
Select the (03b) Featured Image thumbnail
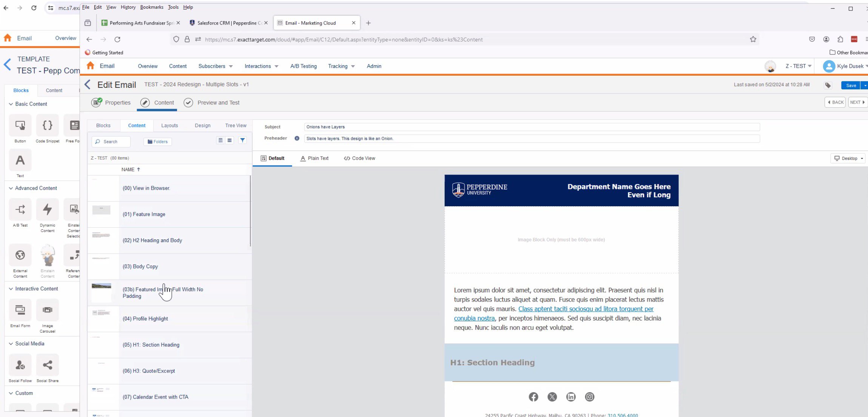[102, 293]
